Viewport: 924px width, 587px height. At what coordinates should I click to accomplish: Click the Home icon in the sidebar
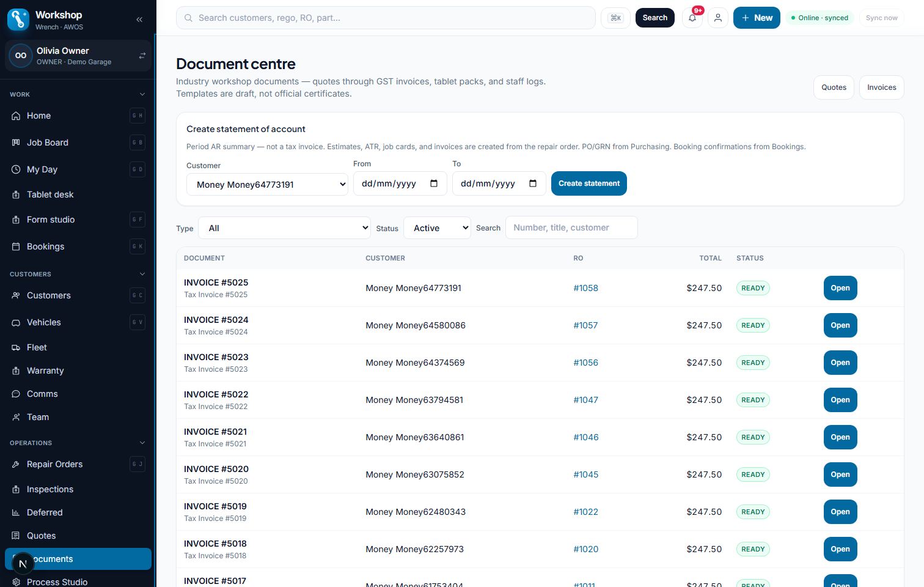16,116
